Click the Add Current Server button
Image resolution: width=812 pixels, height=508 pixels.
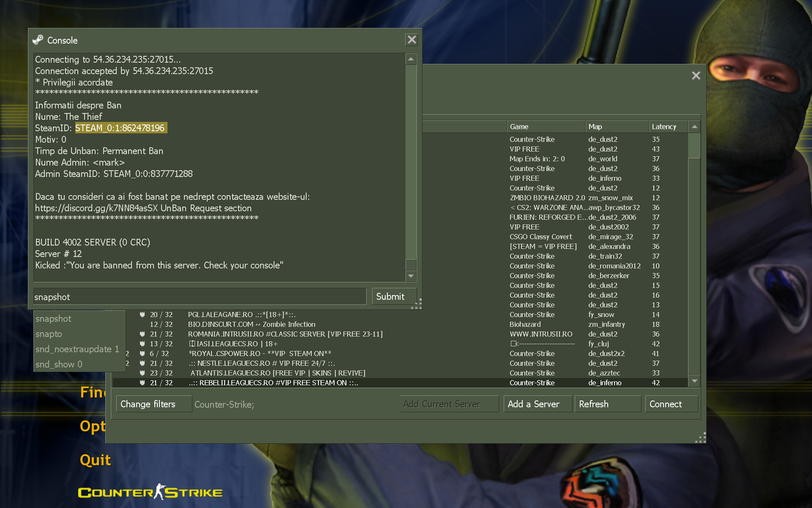(x=449, y=404)
